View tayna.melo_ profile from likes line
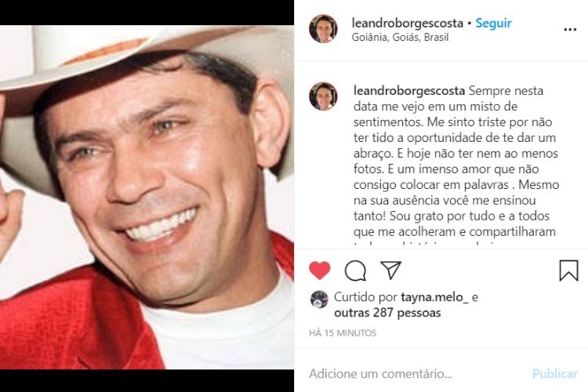The height and width of the screenshot is (392, 588). (434, 297)
